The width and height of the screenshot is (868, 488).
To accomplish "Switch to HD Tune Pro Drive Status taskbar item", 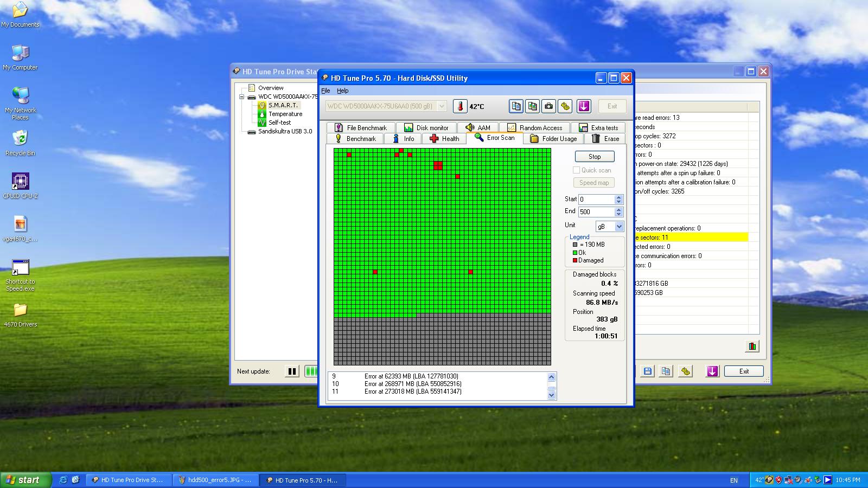I will pyautogui.click(x=129, y=480).
